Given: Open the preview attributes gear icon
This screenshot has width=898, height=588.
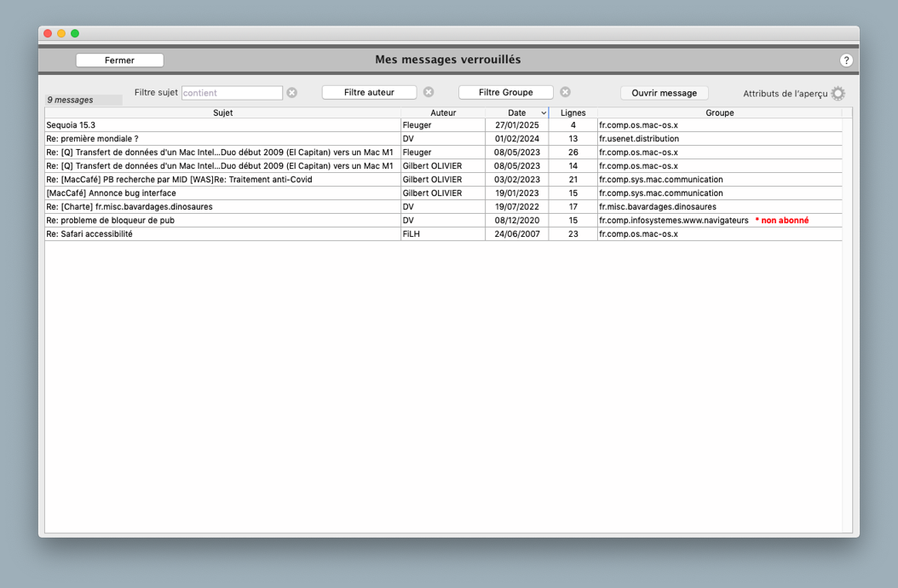Looking at the screenshot, I should 838,94.
